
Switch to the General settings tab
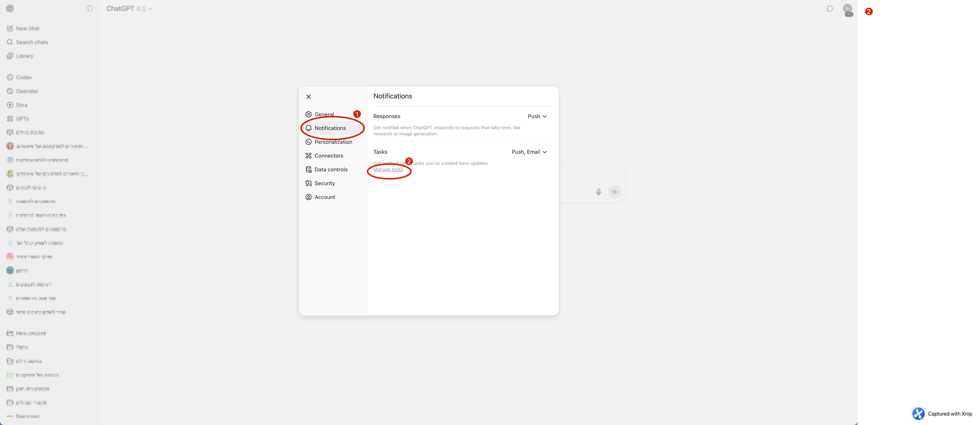click(x=324, y=114)
